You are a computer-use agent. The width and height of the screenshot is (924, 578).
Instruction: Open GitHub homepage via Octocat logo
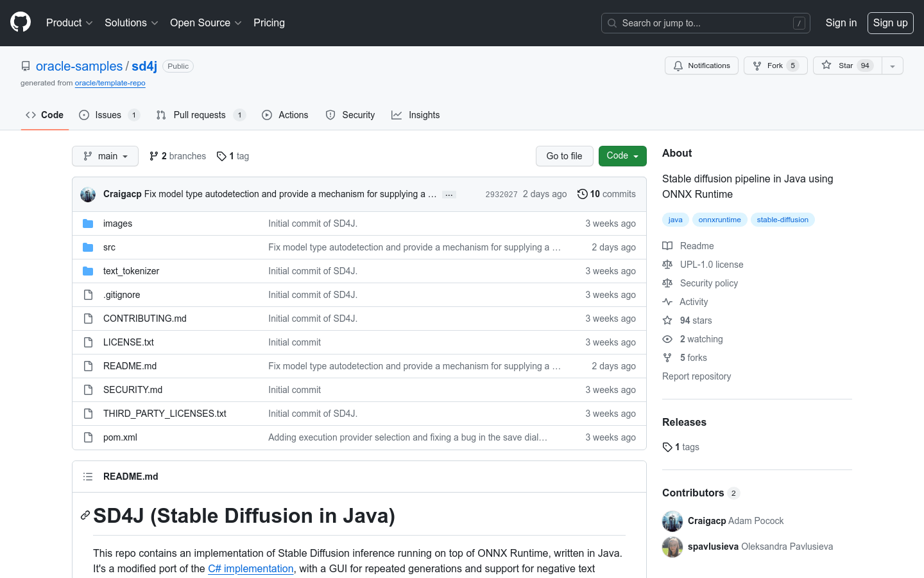tap(21, 22)
